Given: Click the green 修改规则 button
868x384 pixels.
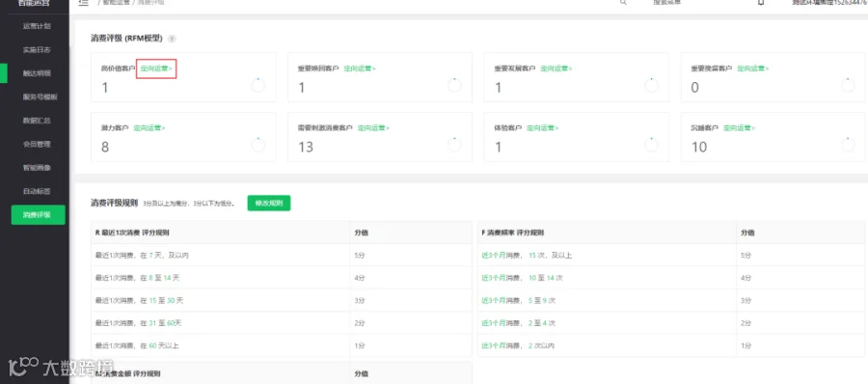Looking at the screenshot, I should tap(269, 204).
